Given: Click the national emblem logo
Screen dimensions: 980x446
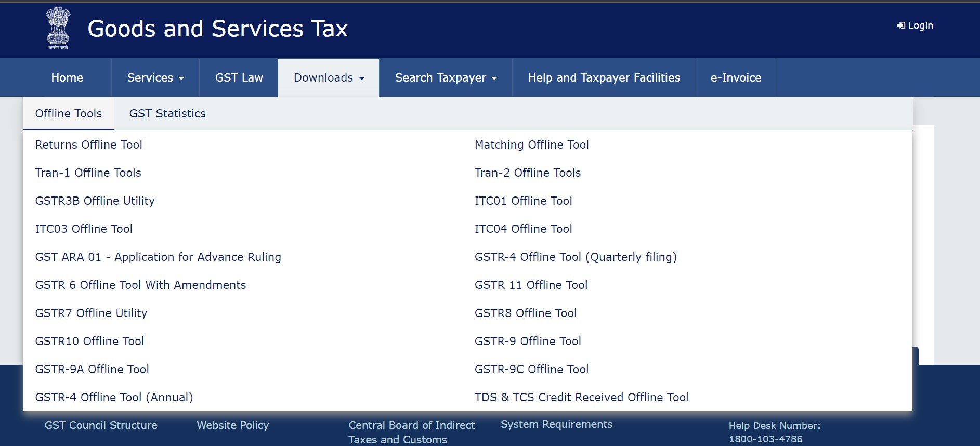Looking at the screenshot, I should [x=58, y=28].
